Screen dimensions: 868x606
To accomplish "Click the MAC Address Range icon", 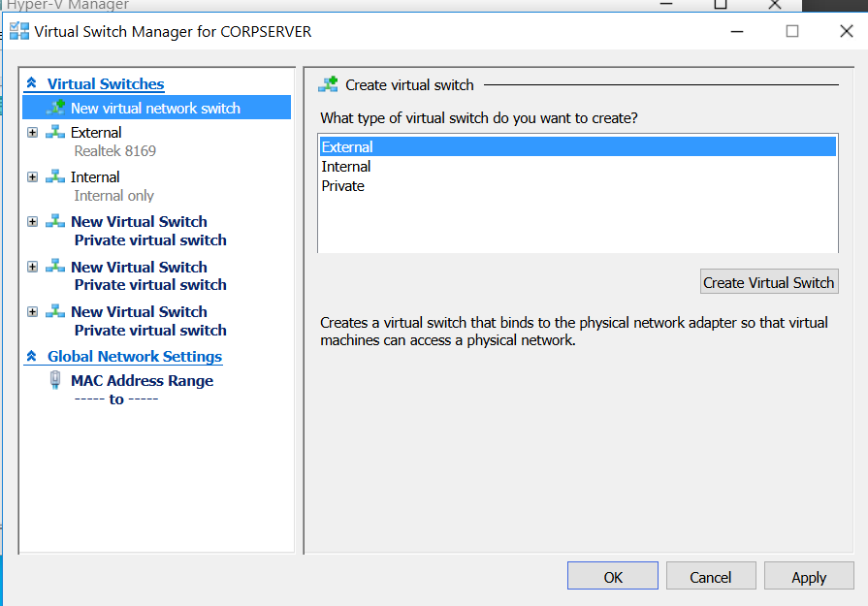I will point(55,380).
